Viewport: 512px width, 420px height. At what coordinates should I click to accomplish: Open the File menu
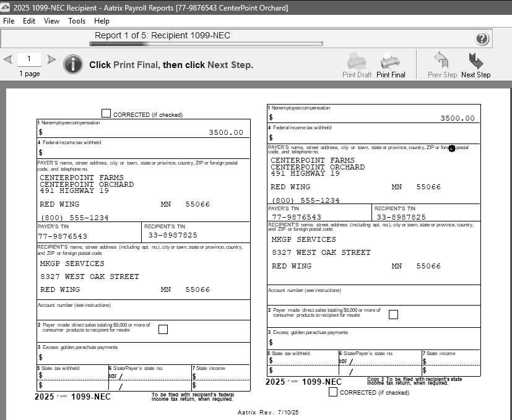click(x=9, y=21)
